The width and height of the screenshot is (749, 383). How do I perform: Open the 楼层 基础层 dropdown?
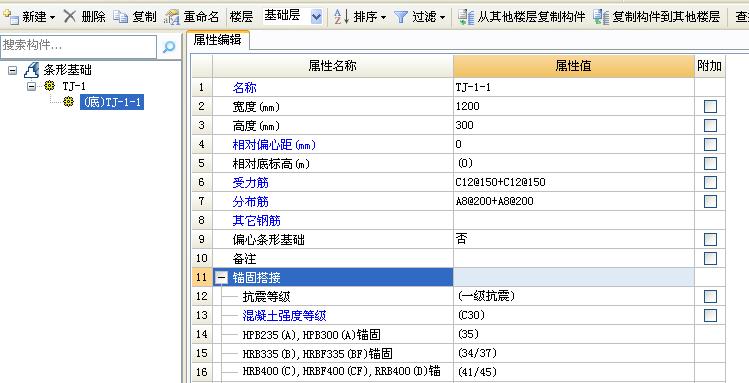coord(316,17)
